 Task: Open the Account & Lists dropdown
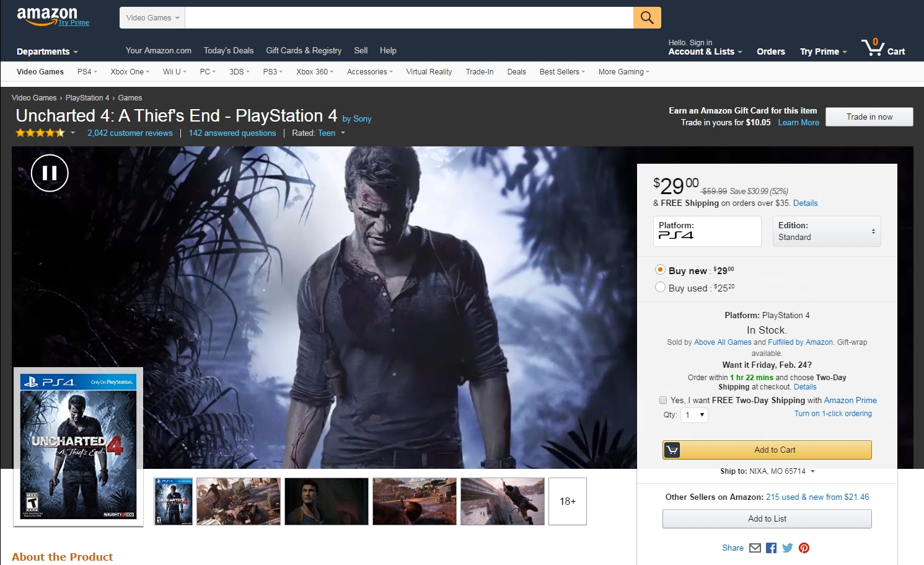click(705, 51)
